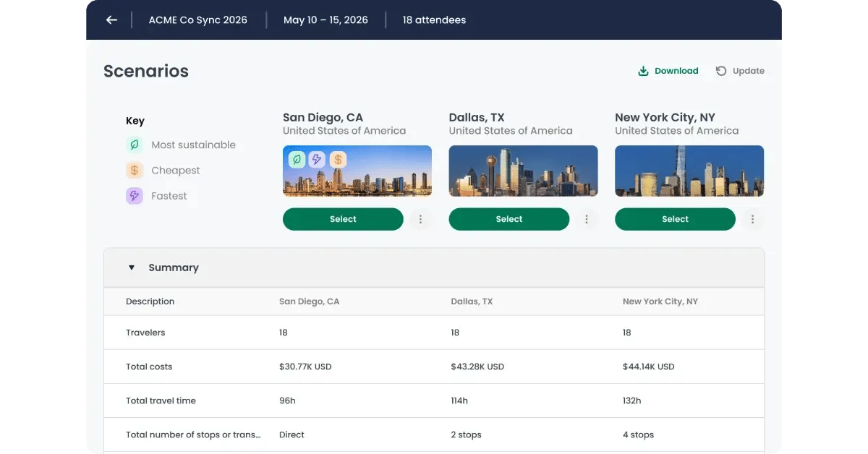868x454 pixels.
Task: Click the Dallas skyline thumbnail
Action: coord(523,171)
